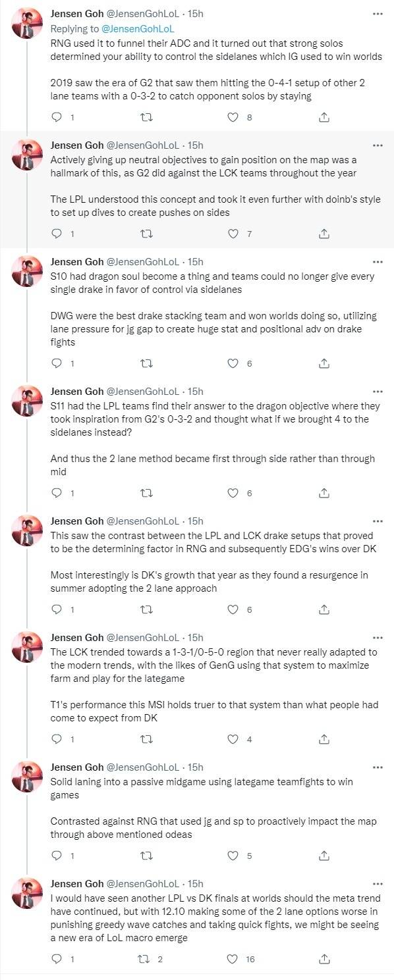
Task: Retweet the tweet about the LCK 1-3-1 trend
Action: click(x=146, y=739)
